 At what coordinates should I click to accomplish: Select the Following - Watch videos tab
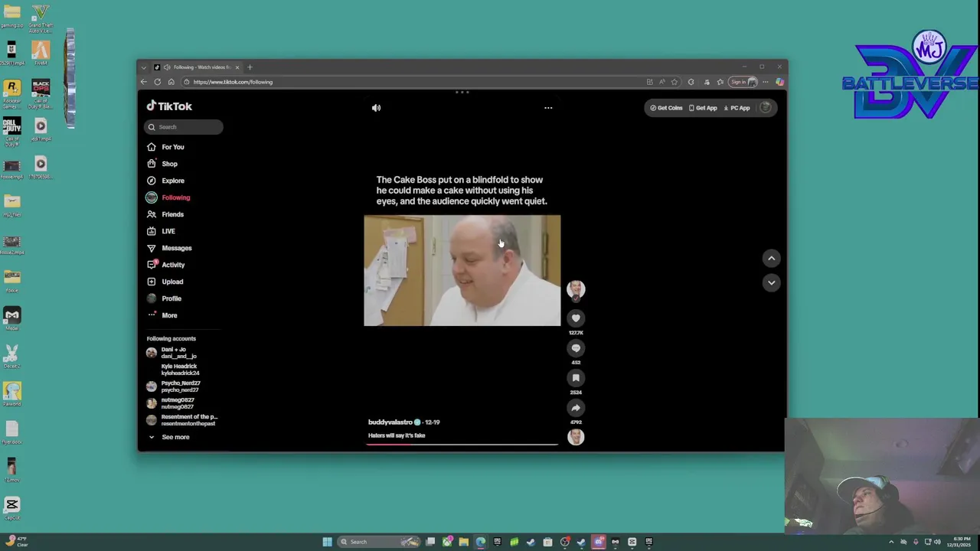[197, 67]
